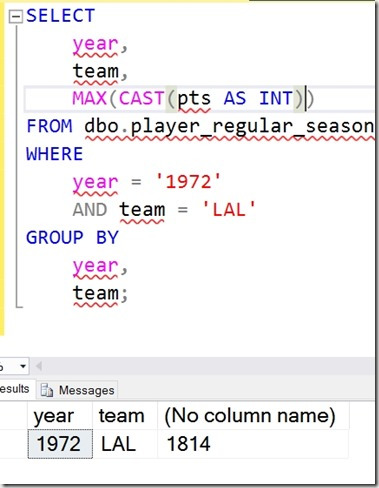This screenshot has height=488, width=379.
Task: Open the zoom level dropdown arrow
Action: 23,366
